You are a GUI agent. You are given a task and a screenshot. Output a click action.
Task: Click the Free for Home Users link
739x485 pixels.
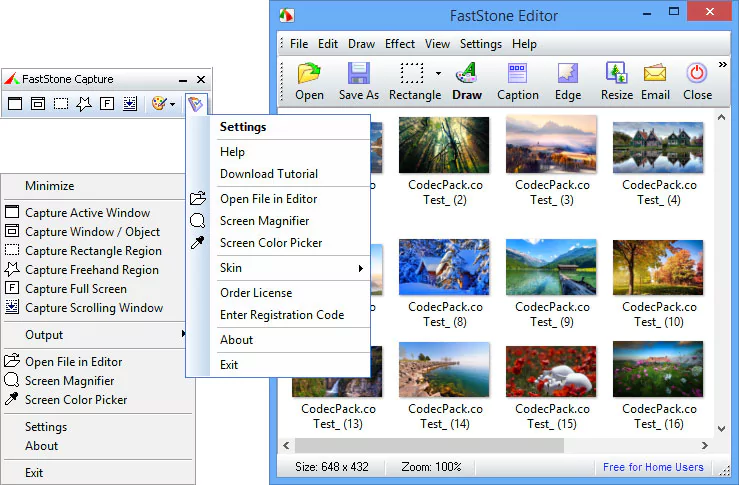coord(653,467)
